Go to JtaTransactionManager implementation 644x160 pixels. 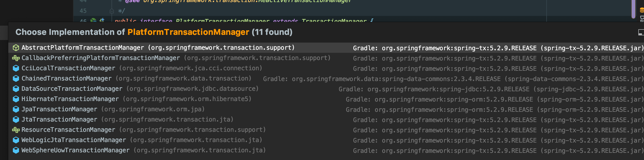tap(326, 119)
